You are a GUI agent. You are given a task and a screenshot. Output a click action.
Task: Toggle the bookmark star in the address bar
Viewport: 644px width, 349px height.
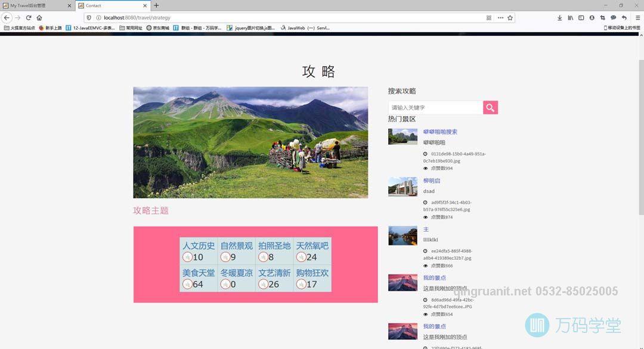tap(510, 17)
